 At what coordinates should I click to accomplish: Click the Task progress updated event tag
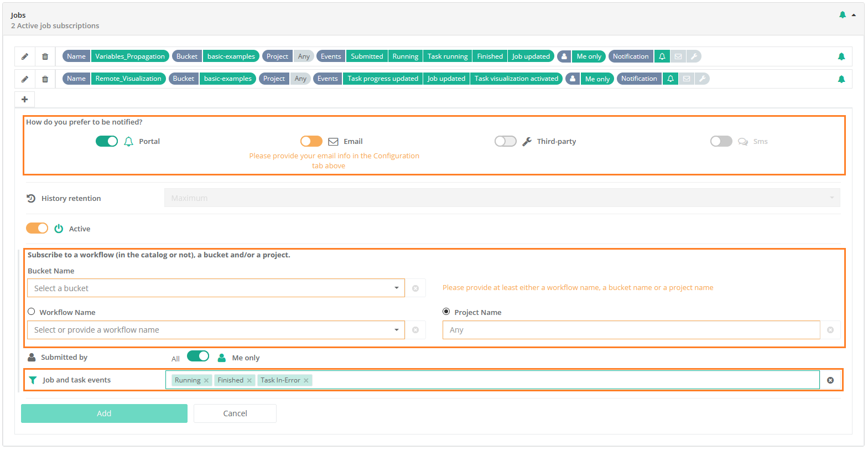click(383, 79)
